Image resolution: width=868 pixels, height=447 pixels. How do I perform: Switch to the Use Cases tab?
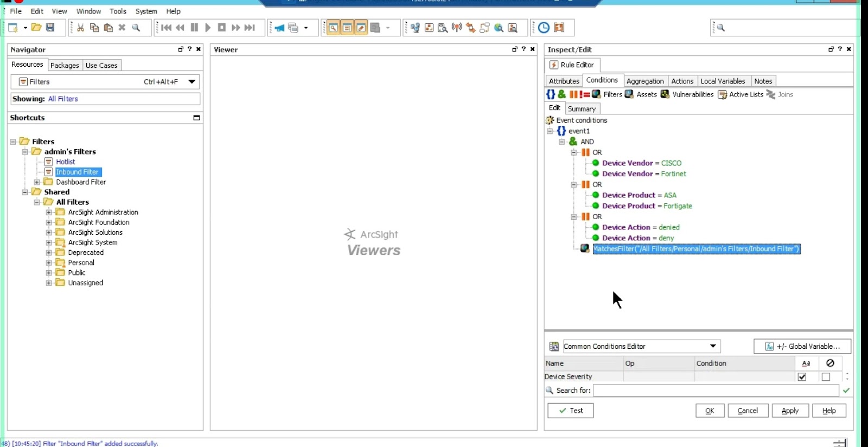(x=101, y=65)
